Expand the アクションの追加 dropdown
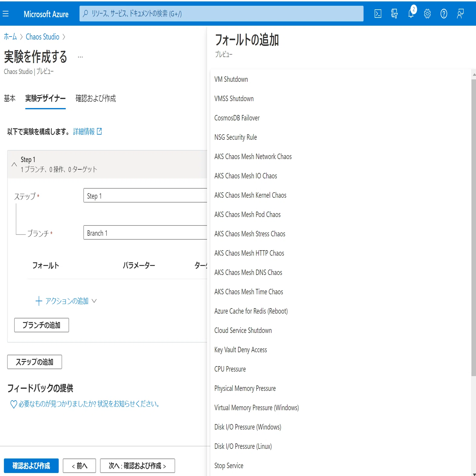This screenshot has height=476, width=476. 94,301
